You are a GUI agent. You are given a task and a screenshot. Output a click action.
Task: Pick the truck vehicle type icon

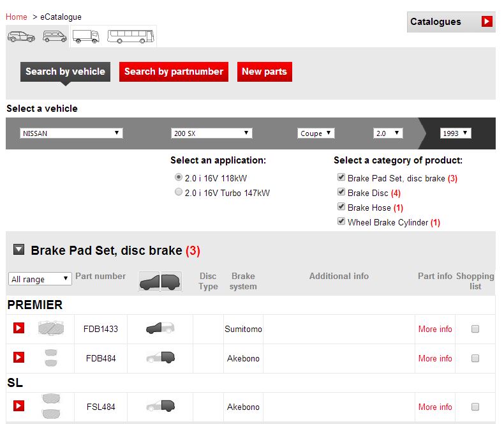86,36
